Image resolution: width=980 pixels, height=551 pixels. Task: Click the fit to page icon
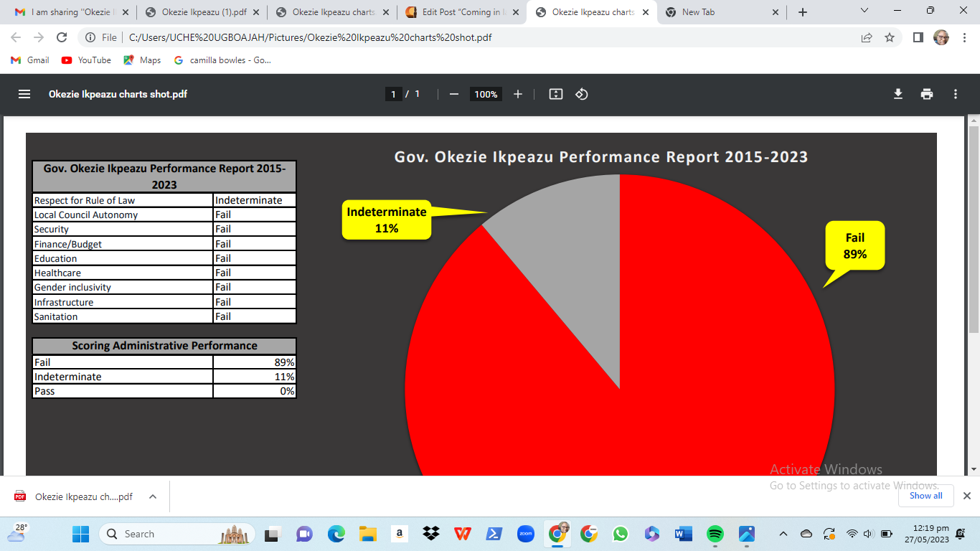[x=555, y=94]
